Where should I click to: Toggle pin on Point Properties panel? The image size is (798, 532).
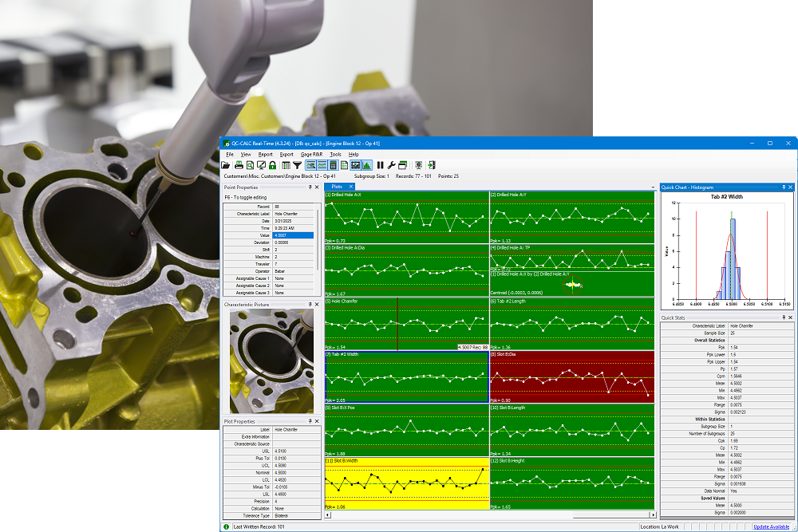pos(310,187)
